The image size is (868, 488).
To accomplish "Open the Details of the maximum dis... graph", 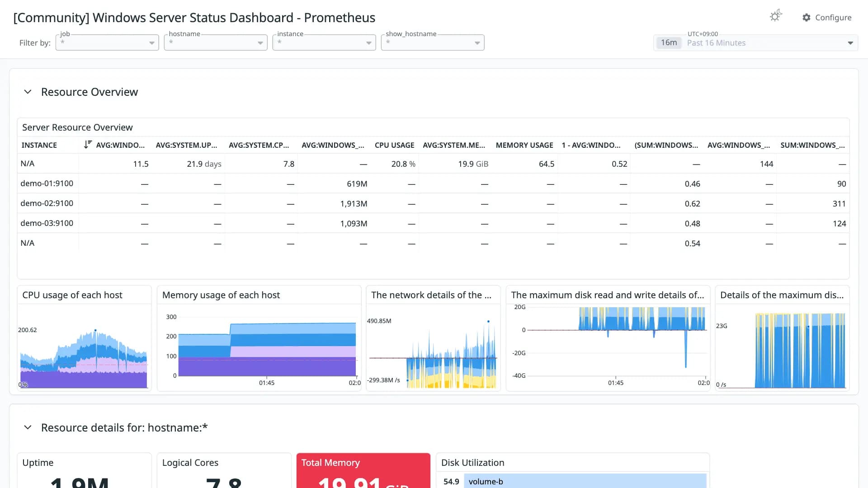I will click(x=782, y=347).
